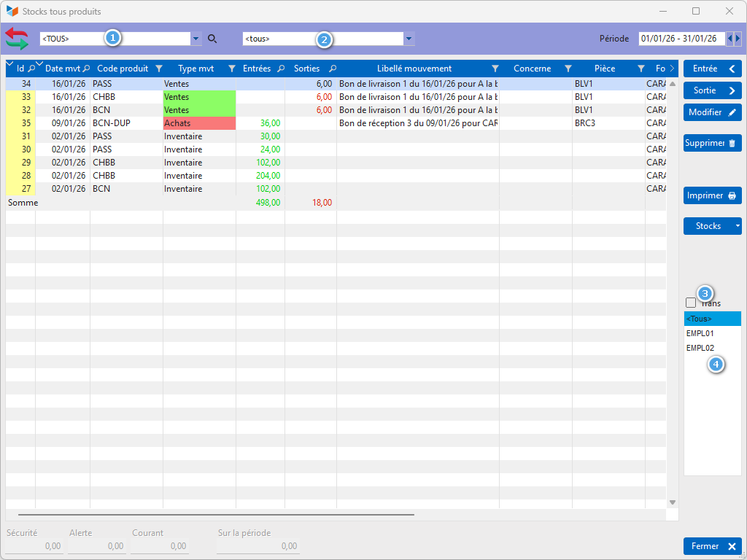The image size is (747, 560).
Task: Click the search icon in Date mvt header
Action: click(x=86, y=69)
